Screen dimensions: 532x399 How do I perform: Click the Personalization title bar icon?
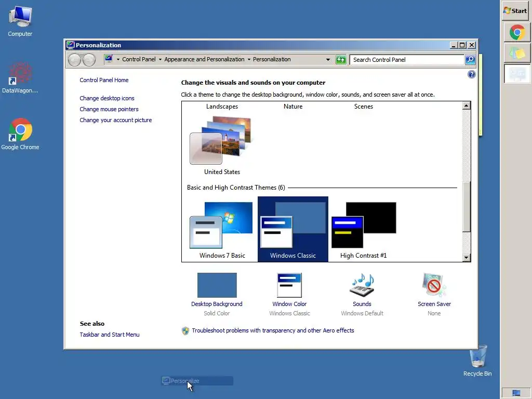click(x=70, y=45)
